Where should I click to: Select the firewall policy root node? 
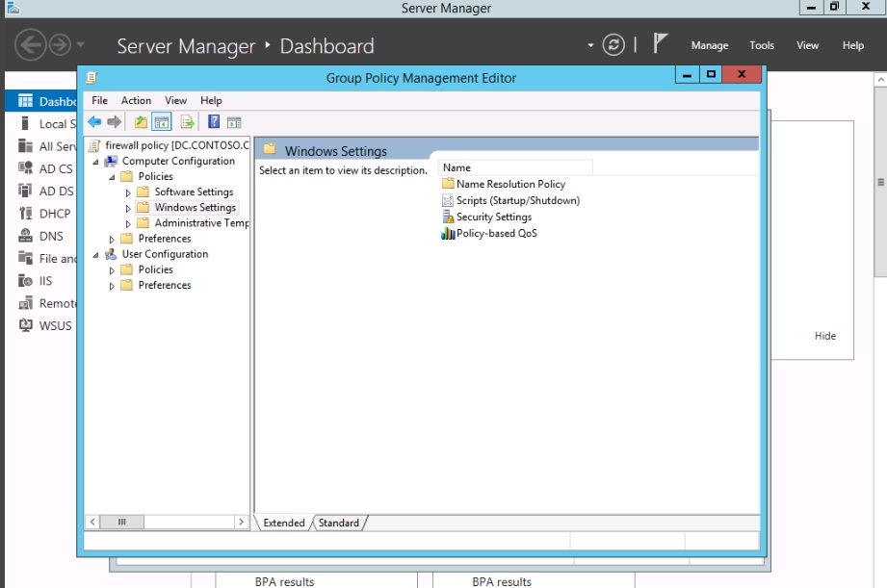coord(176,145)
